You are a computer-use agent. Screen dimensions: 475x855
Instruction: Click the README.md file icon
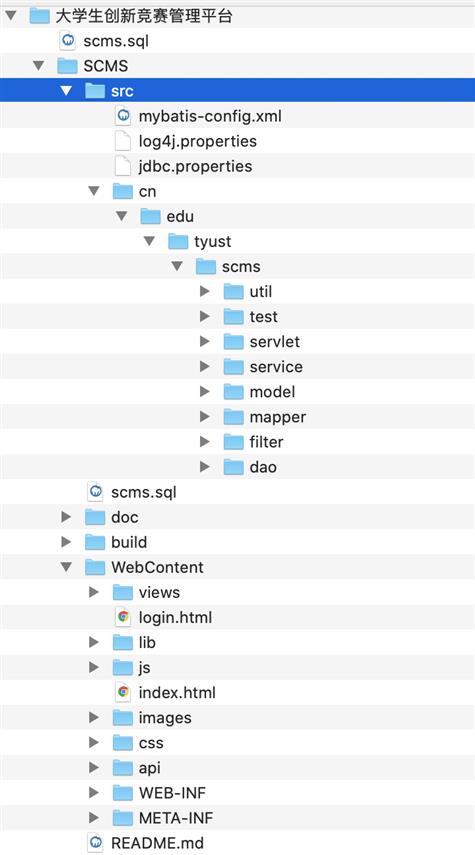tap(95, 843)
